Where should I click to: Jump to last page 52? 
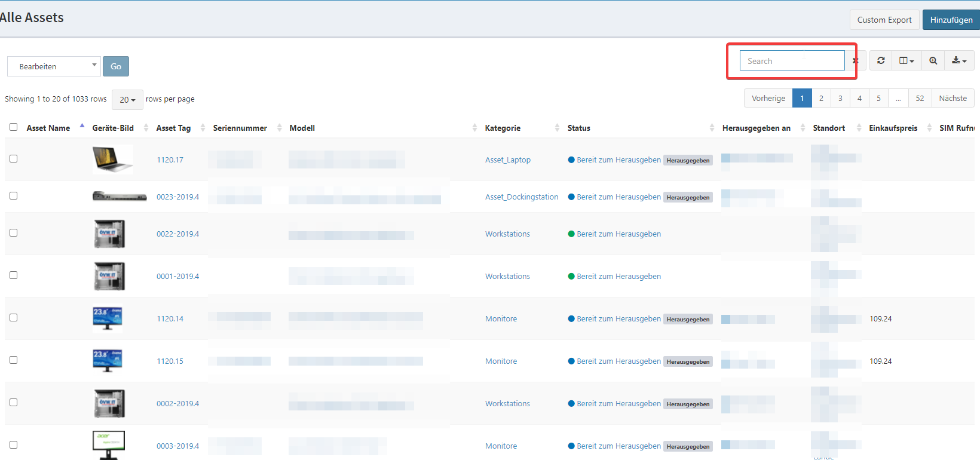coord(920,98)
